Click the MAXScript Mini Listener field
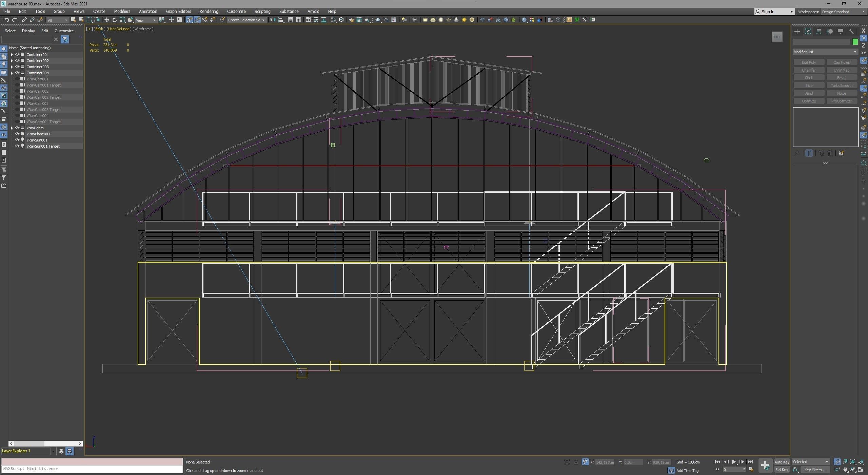The width and height of the screenshot is (868, 475). tap(92, 469)
